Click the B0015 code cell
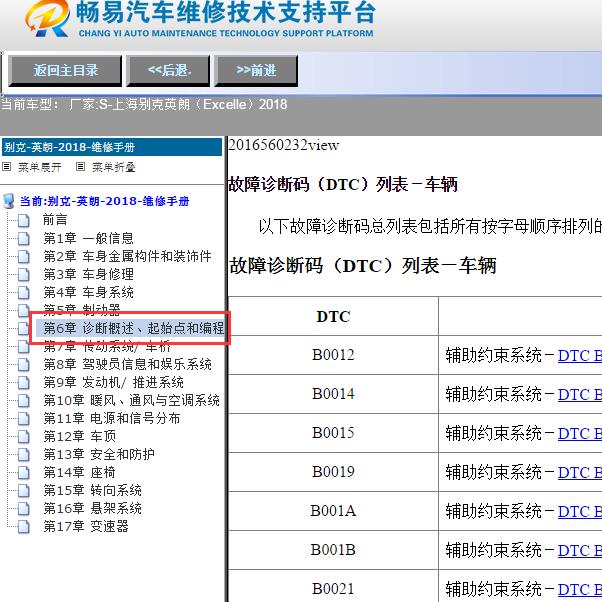This screenshot has height=602, width=602. click(333, 433)
